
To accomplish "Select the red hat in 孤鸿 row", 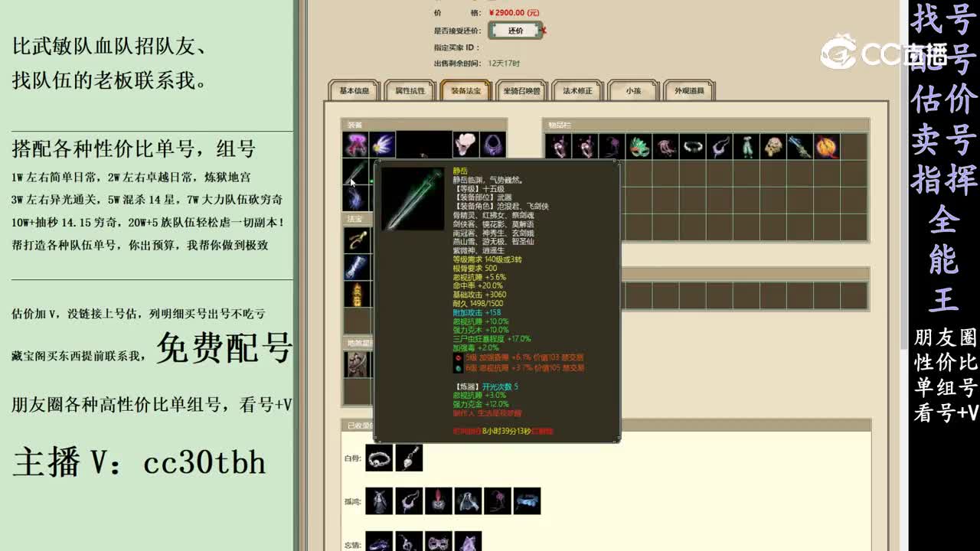I will [x=439, y=501].
